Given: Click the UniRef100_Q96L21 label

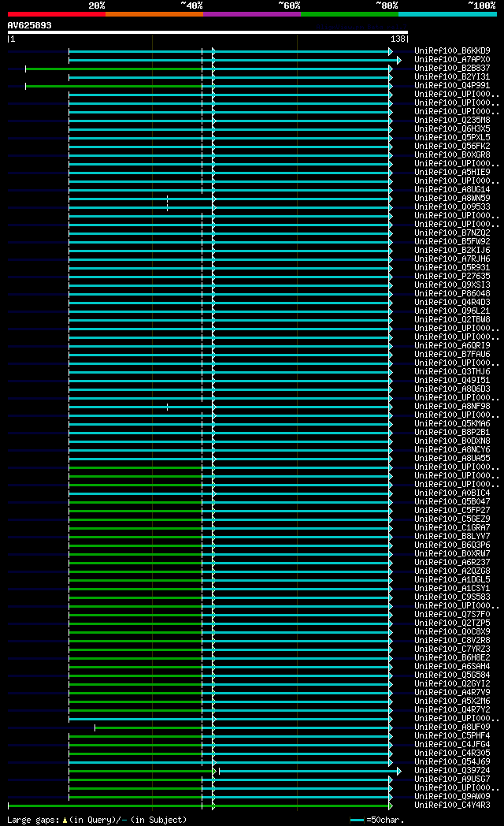Looking at the screenshot, I should (x=452, y=311).
